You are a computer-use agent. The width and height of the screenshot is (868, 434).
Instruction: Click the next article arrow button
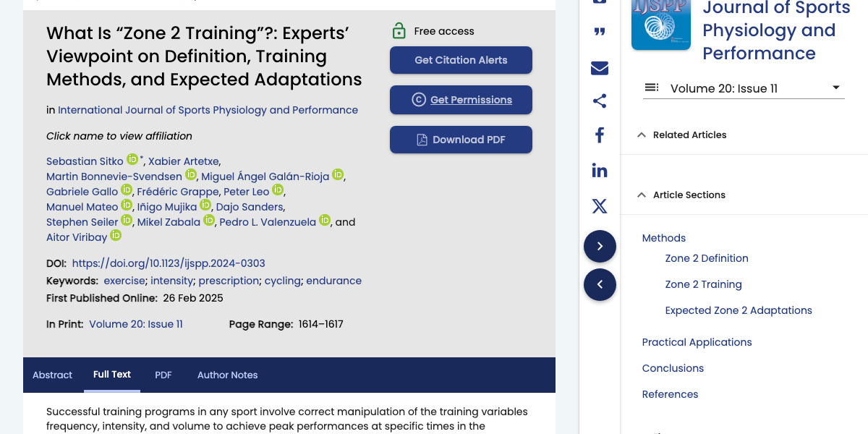[600, 247]
